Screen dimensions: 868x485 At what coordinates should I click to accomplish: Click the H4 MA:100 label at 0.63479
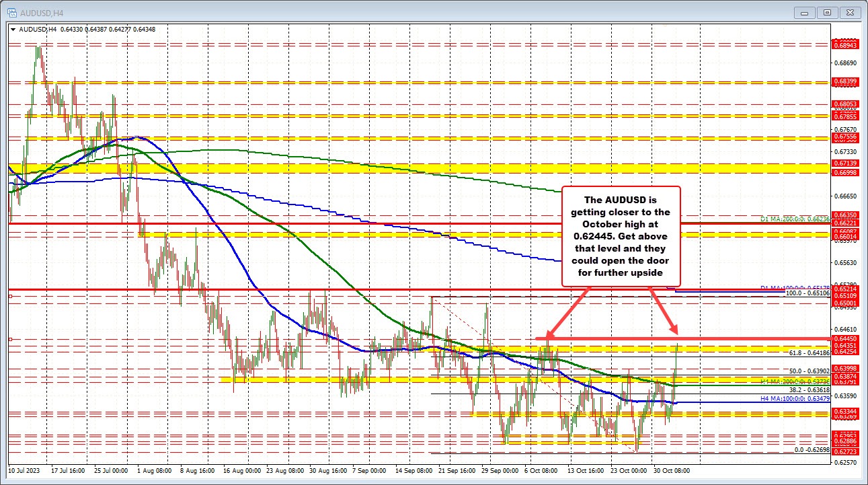(x=795, y=400)
